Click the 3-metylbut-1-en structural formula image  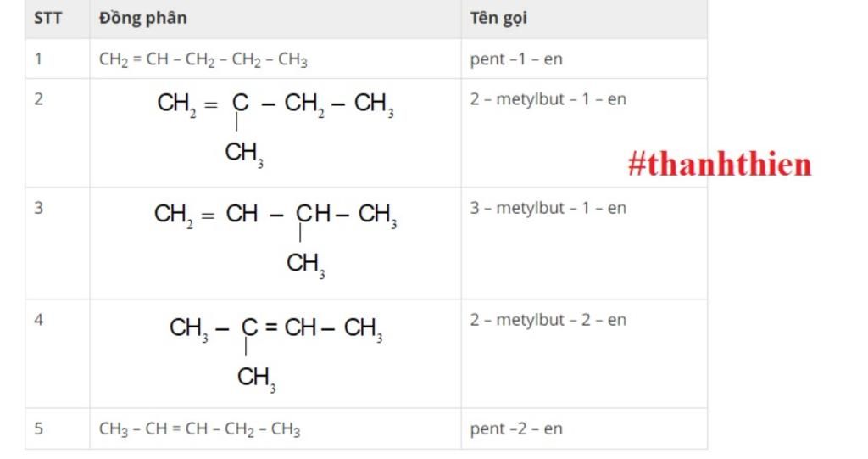coord(275,241)
